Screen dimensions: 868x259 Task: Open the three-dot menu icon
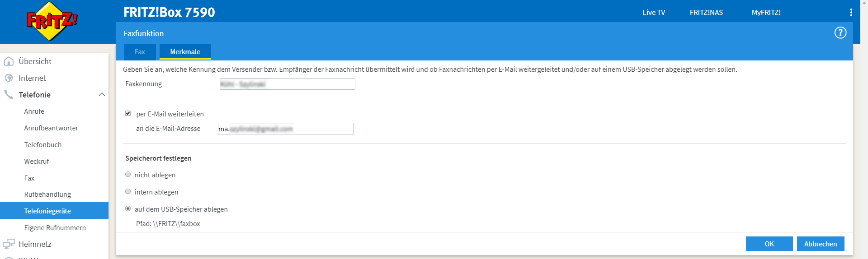[x=851, y=13]
